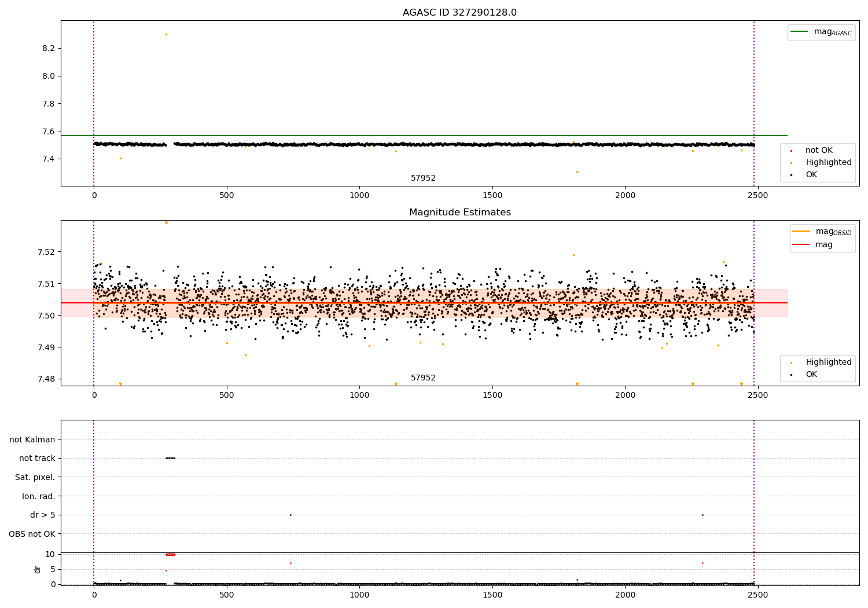Click the orange outlier point near 8.3 magnitude
Image resolution: width=868 pixels, height=608 pixels.
click(166, 34)
